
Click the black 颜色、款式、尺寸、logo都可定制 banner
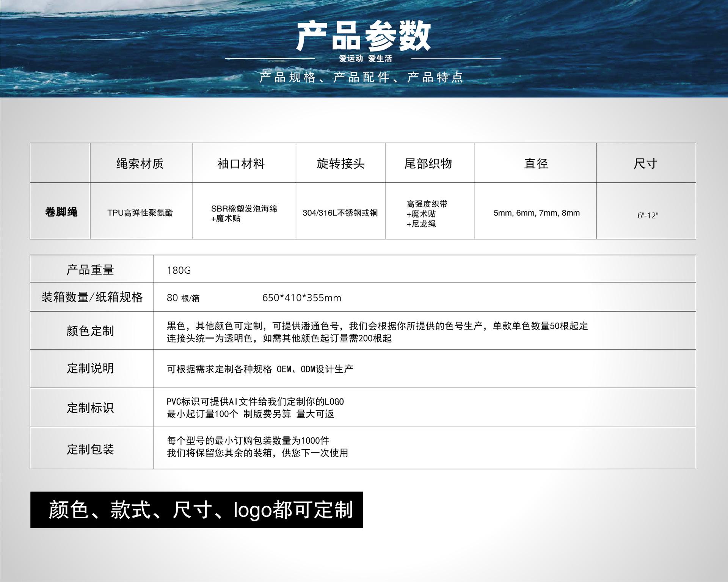[x=196, y=510]
